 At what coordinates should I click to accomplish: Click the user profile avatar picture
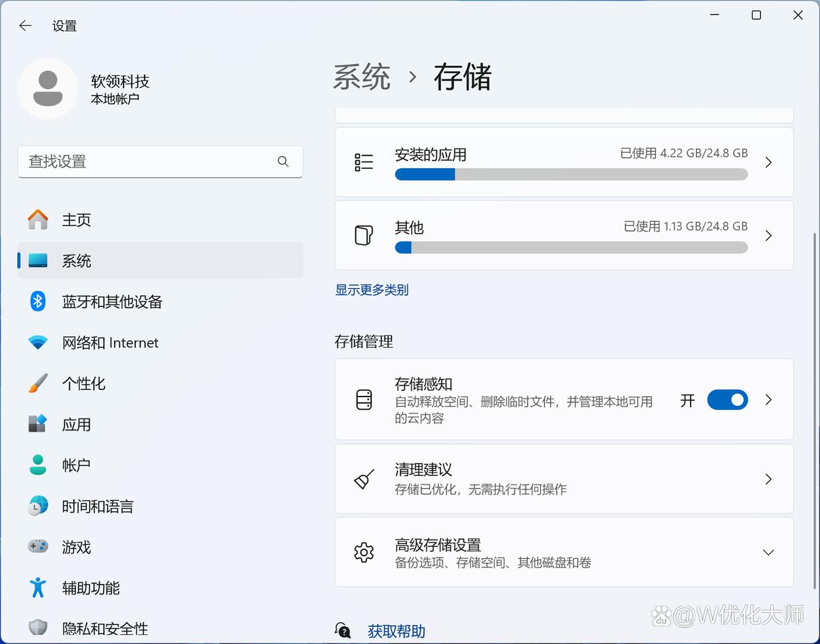point(48,89)
